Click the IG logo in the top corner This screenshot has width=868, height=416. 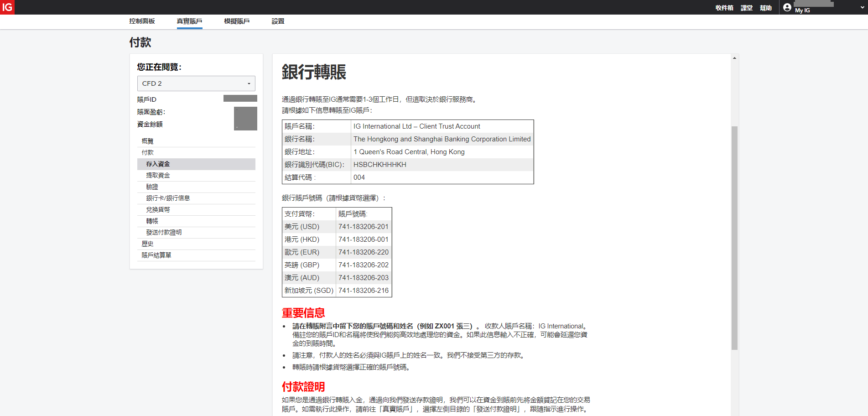pos(7,7)
